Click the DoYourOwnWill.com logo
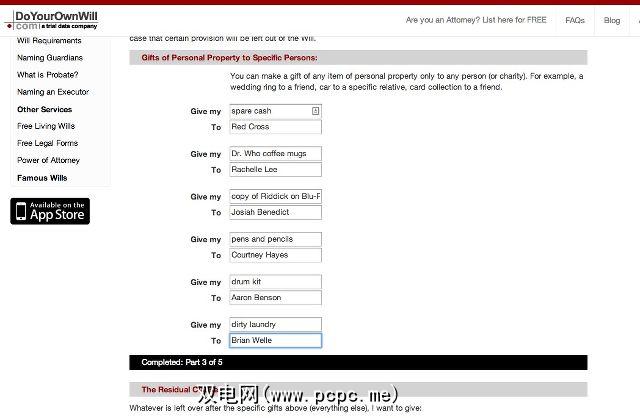The image size is (640, 418). click(x=51, y=20)
